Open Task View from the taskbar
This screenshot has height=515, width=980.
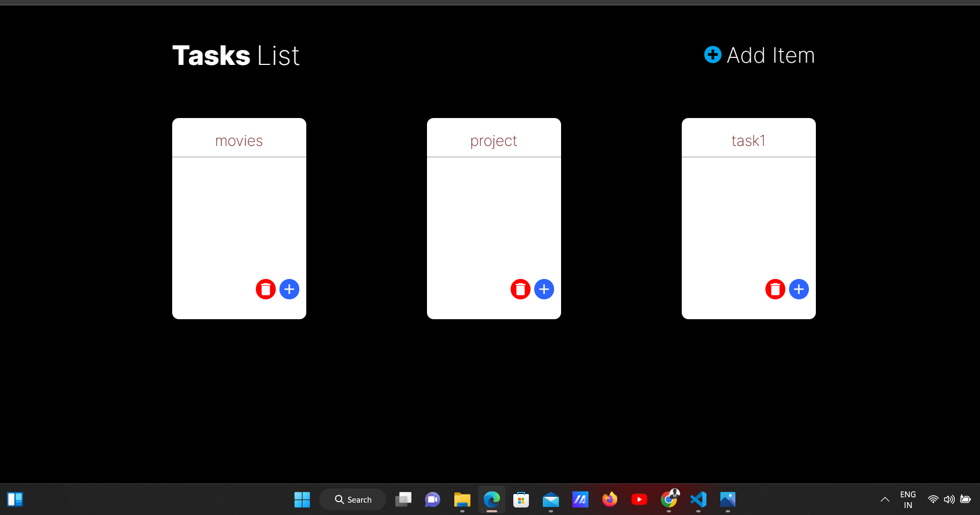[x=403, y=499]
